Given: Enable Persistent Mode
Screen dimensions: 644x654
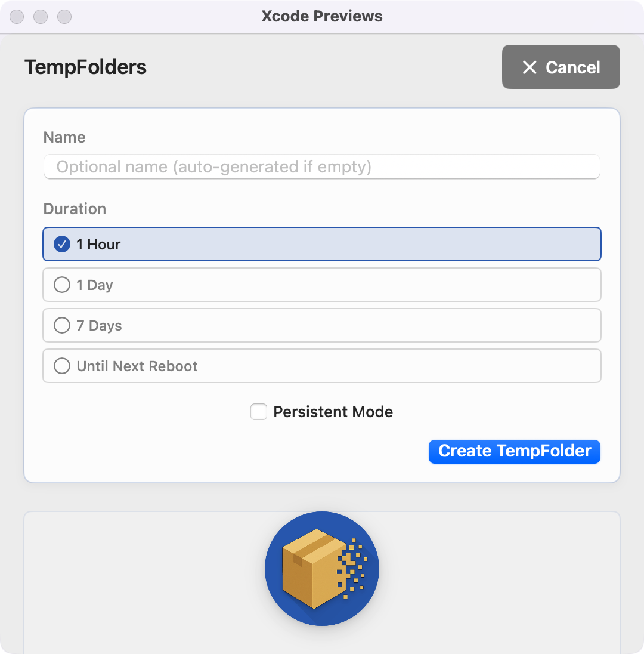Looking at the screenshot, I should pos(259,412).
